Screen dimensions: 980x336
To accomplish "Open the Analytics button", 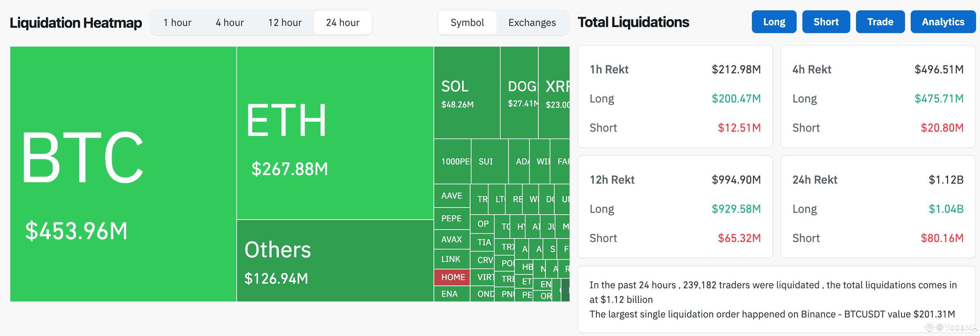I will (x=943, y=22).
